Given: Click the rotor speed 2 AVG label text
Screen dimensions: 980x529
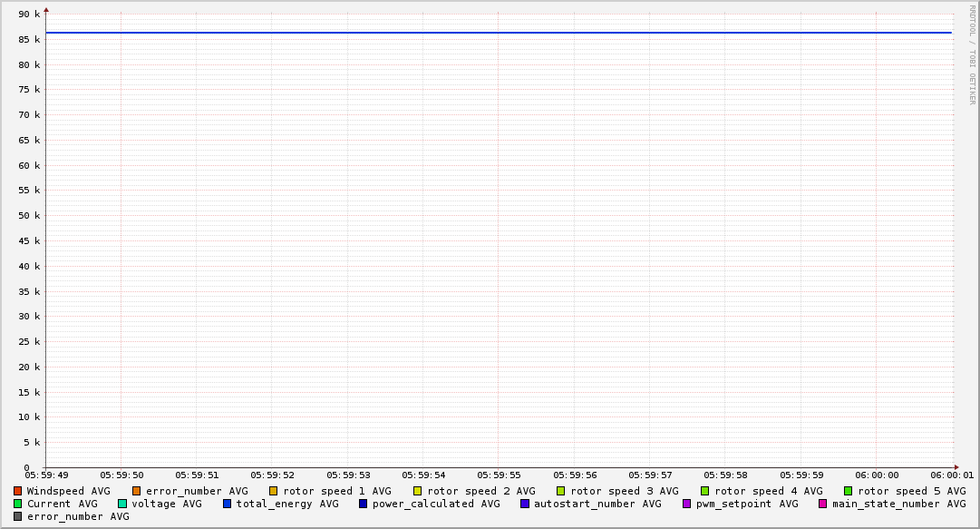Looking at the screenshot, I should point(481,491).
